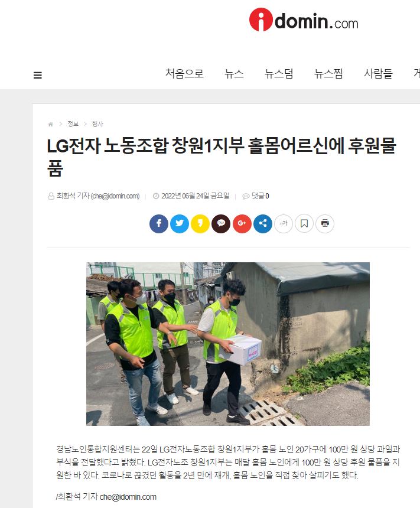Open the article photo of volunteers
Image resolution: width=420 pixels, height=508 pixels.
pyautogui.click(x=228, y=344)
